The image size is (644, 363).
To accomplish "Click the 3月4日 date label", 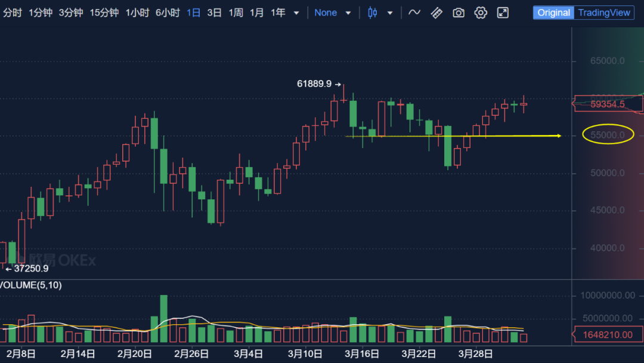I will (248, 354).
